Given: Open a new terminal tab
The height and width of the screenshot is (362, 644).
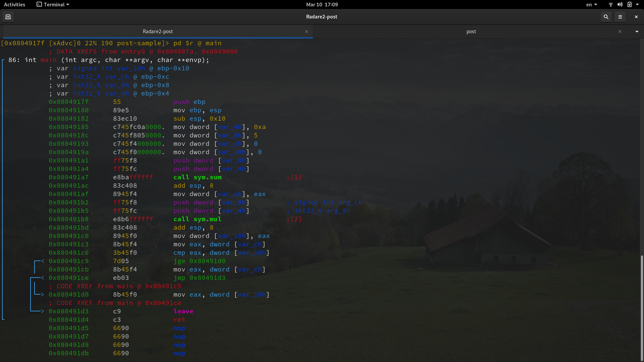Looking at the screenshot, I should pyautogui.click(x=8, y=16).
